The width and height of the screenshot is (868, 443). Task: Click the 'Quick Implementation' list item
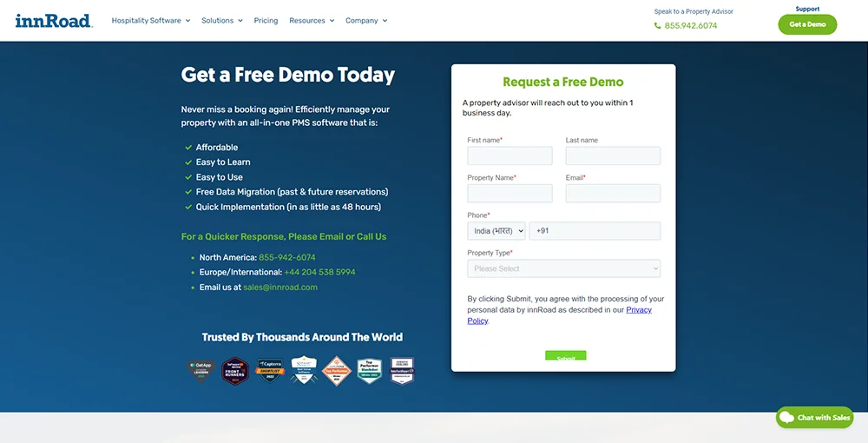[x=288, y=207]
